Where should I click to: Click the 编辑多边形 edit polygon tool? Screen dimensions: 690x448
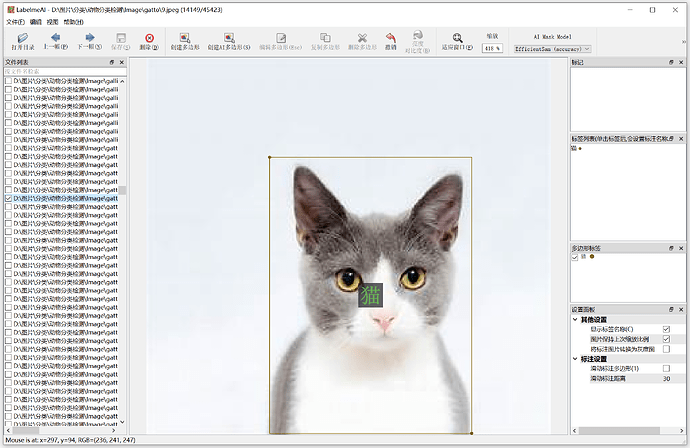coord(281,42)
